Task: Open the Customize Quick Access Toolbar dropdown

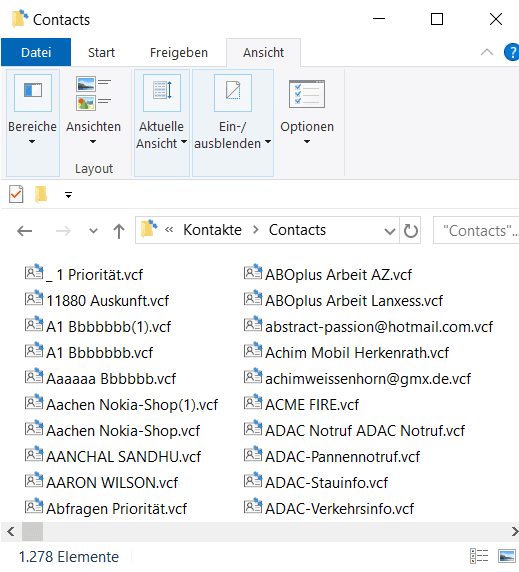Action: (68, 195)
